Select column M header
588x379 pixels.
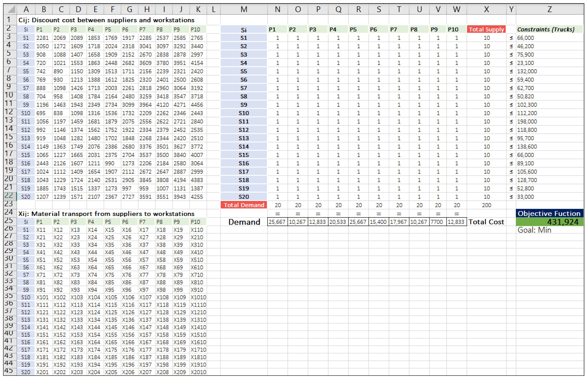(244, 9)
